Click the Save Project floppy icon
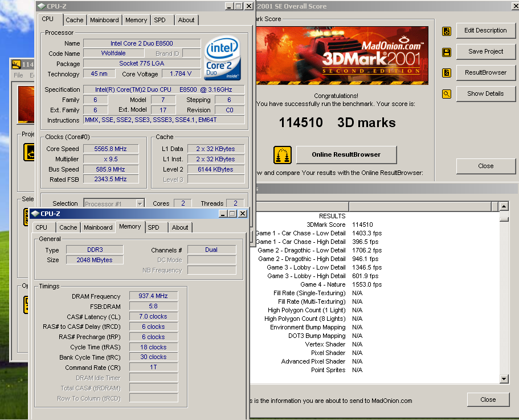 tap(447, 52)
